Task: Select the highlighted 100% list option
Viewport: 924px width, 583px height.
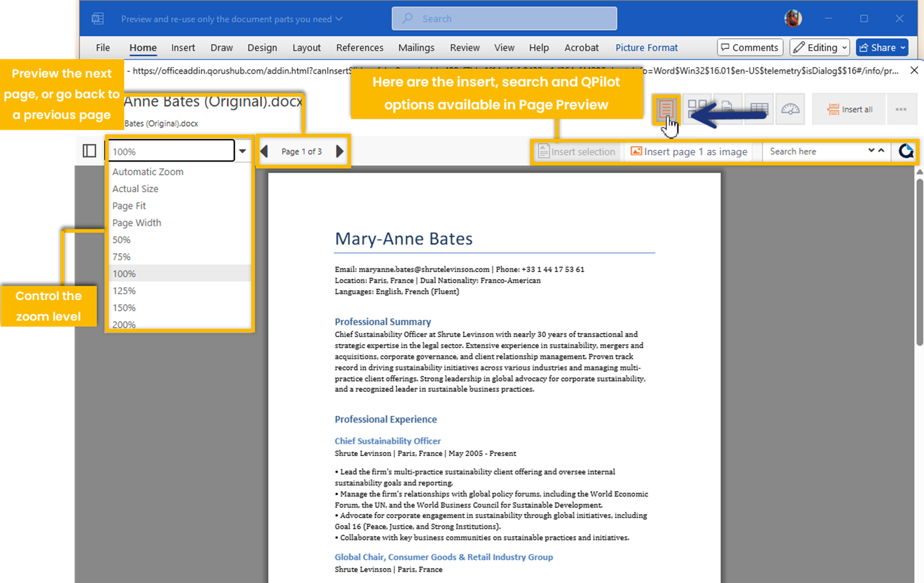Action: (179, 273)
